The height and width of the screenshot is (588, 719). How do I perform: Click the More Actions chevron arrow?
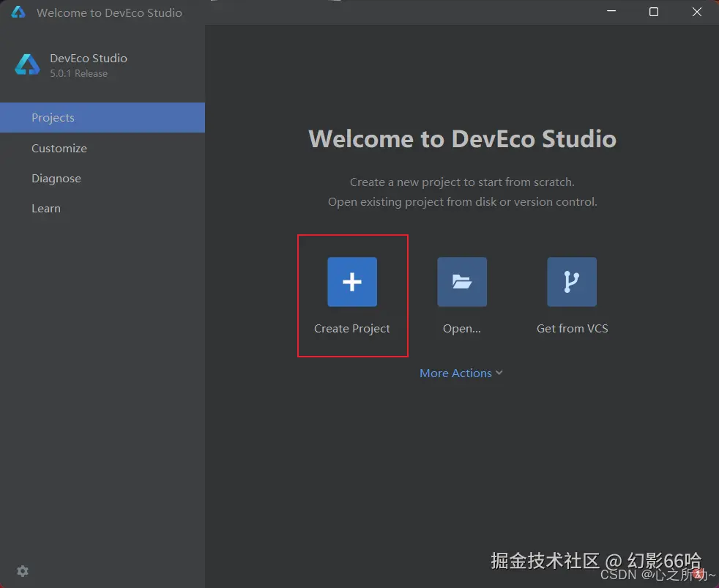499,373
